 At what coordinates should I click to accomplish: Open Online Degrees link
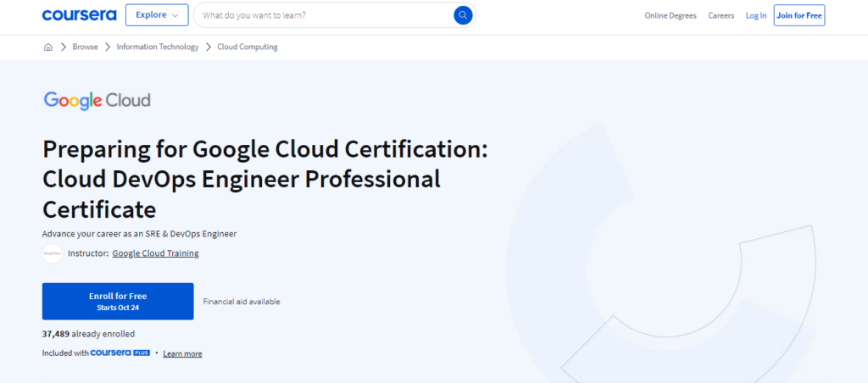pos(670,15)
